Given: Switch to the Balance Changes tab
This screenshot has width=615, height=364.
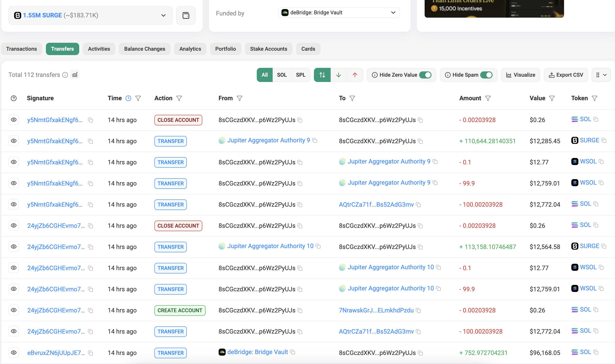Looking at the screenshot, I should [145, 49].
